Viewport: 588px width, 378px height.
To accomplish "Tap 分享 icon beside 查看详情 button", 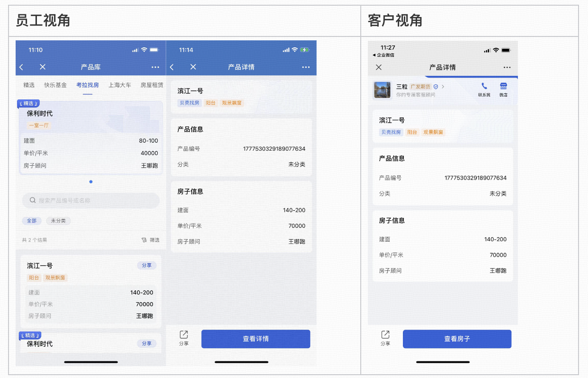I will click(x=184, y=335).
